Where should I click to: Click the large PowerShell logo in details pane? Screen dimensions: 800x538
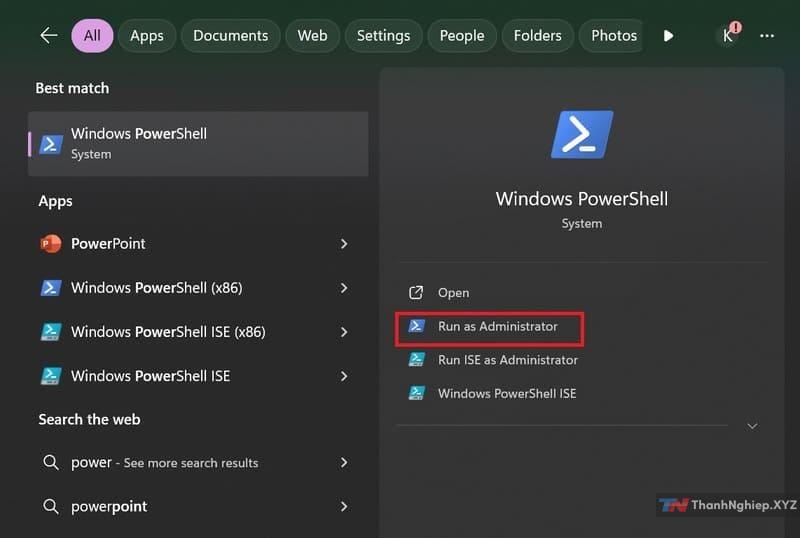coord(582,134)
